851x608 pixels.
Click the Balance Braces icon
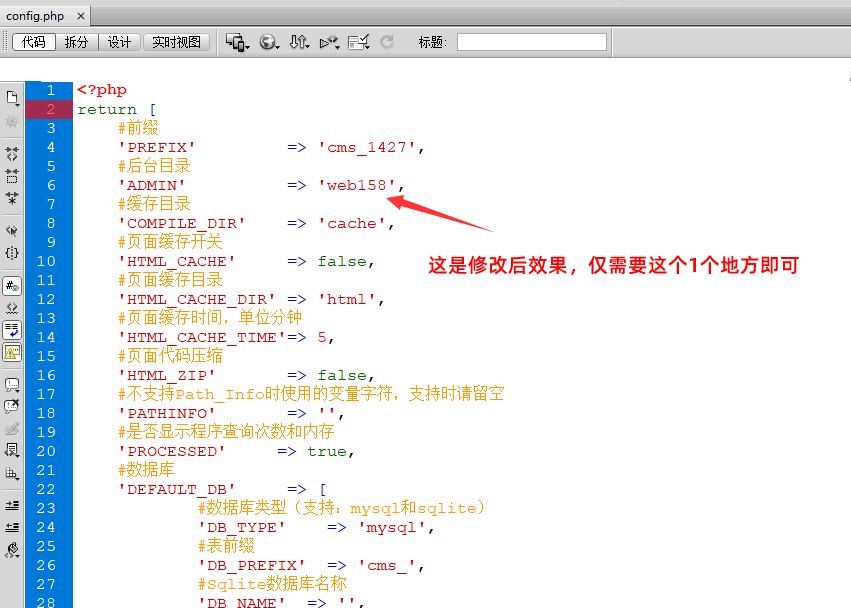point(12,253)
